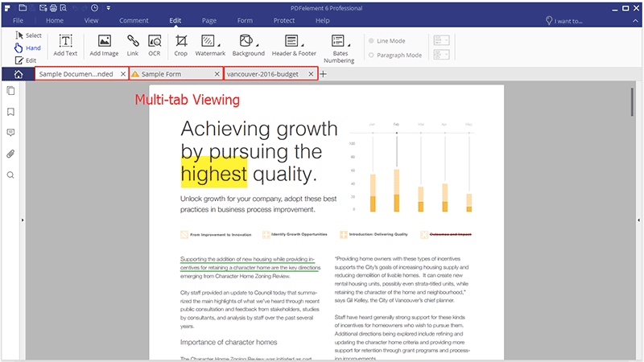The image size is (644, 362).
Task: Click the Watermark icon
Action: 208,41
